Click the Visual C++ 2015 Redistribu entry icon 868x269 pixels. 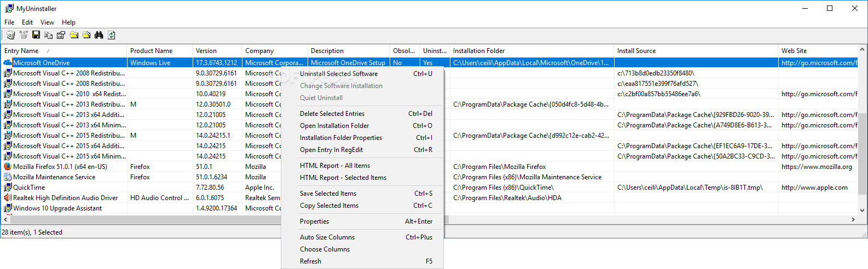click(x=8, y=135)
